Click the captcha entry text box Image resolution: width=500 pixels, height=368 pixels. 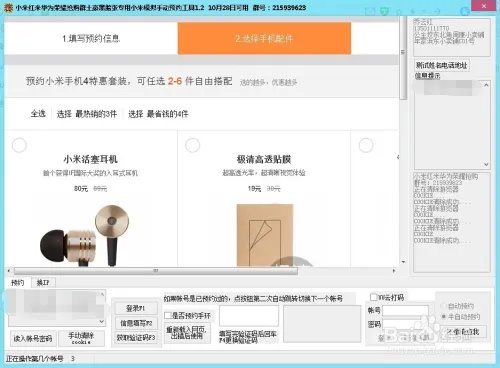point(249,316)
